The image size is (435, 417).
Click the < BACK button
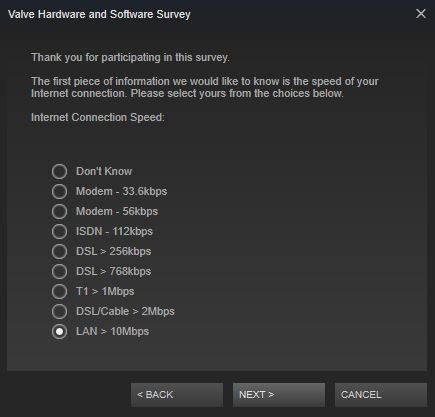pyautogui.click(x=177, y=395)
